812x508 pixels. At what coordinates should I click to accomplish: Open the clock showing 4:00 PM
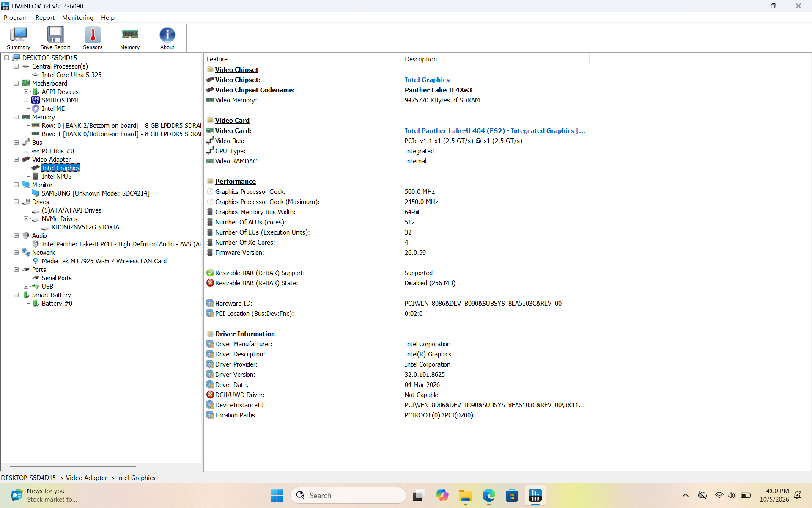click(x=774, y=495)
